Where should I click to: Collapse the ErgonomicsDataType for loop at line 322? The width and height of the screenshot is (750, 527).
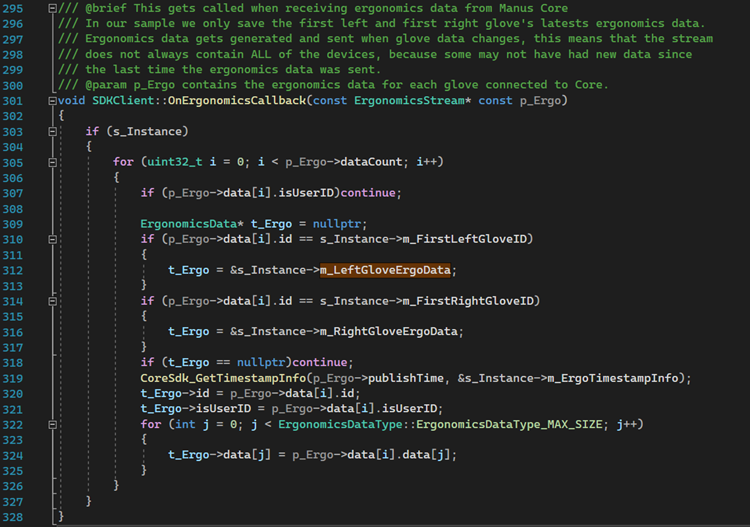click(53, 425)
